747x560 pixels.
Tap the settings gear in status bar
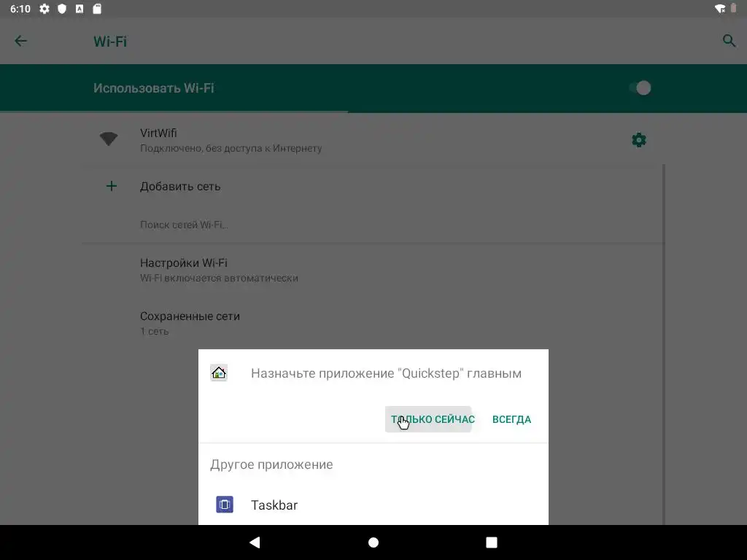click(44, 9)
